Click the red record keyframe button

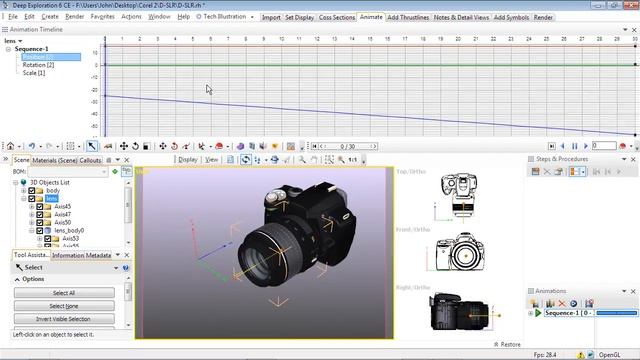[622, 146]
